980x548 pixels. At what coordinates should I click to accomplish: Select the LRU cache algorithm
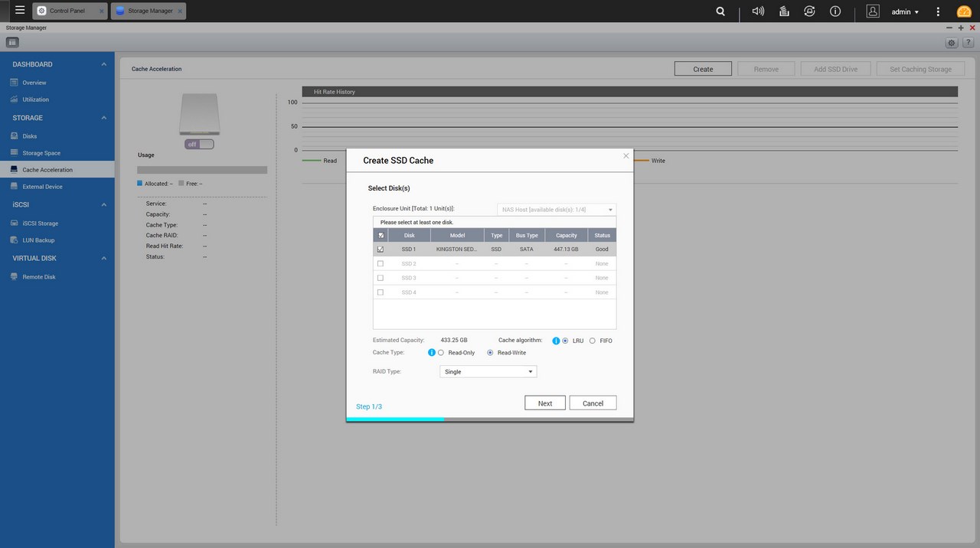565,341
